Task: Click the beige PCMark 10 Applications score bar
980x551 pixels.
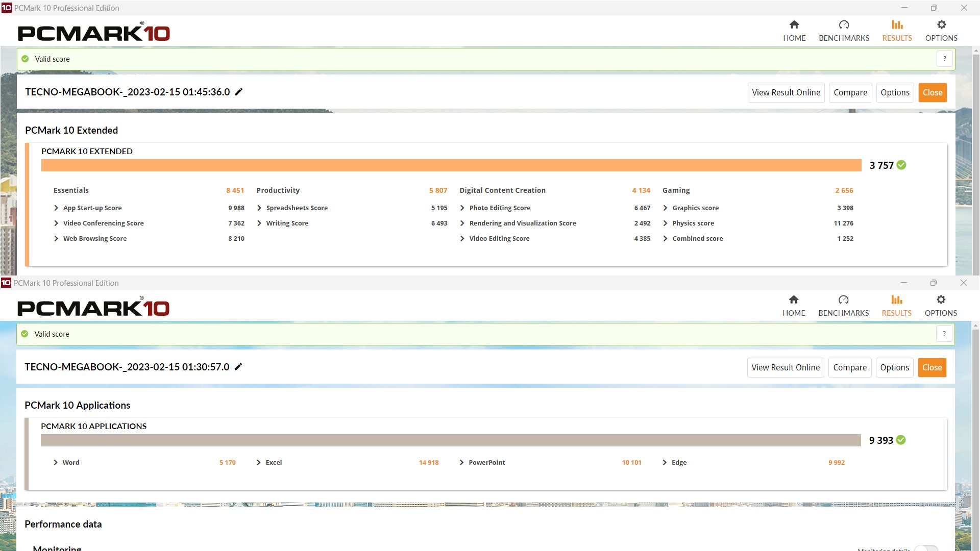Action: 451,440
